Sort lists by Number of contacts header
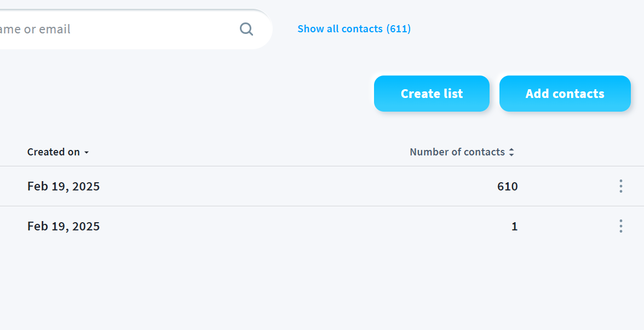The width and height of the screenshot is (644, 330). click(457, 152)
